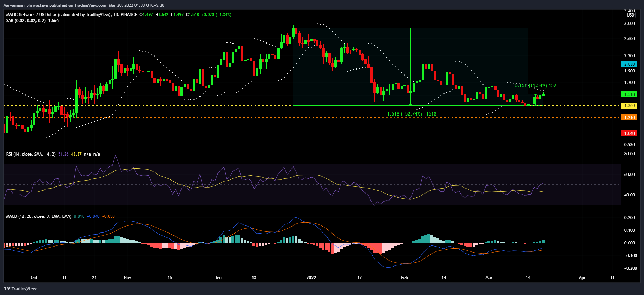Click the -0.200 level on MACD scale
This screenshot has width=644, height=295.
coord(630,268)
